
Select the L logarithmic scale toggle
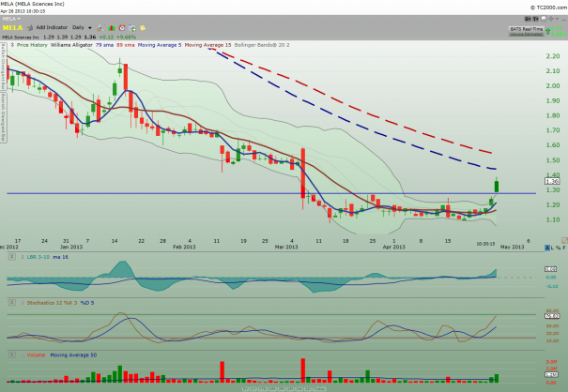(552, 248)
